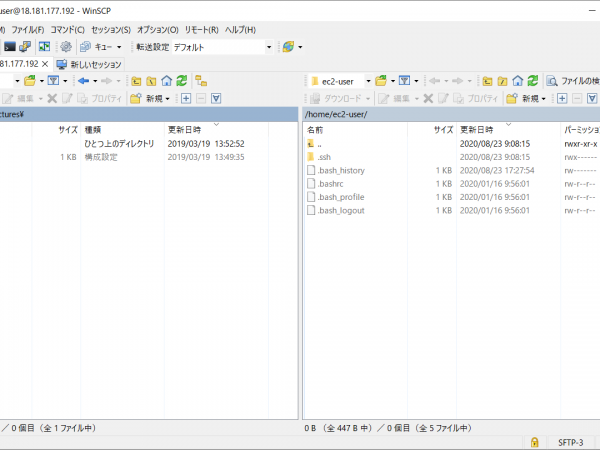Open the transfer settings デフォルト combo box
This screenshot has width=600, height=450.
click(222, 47)
